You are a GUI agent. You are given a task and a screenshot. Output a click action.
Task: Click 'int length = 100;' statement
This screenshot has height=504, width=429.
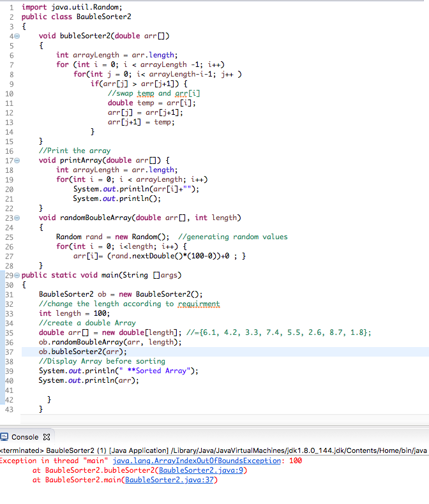(74, 313)
